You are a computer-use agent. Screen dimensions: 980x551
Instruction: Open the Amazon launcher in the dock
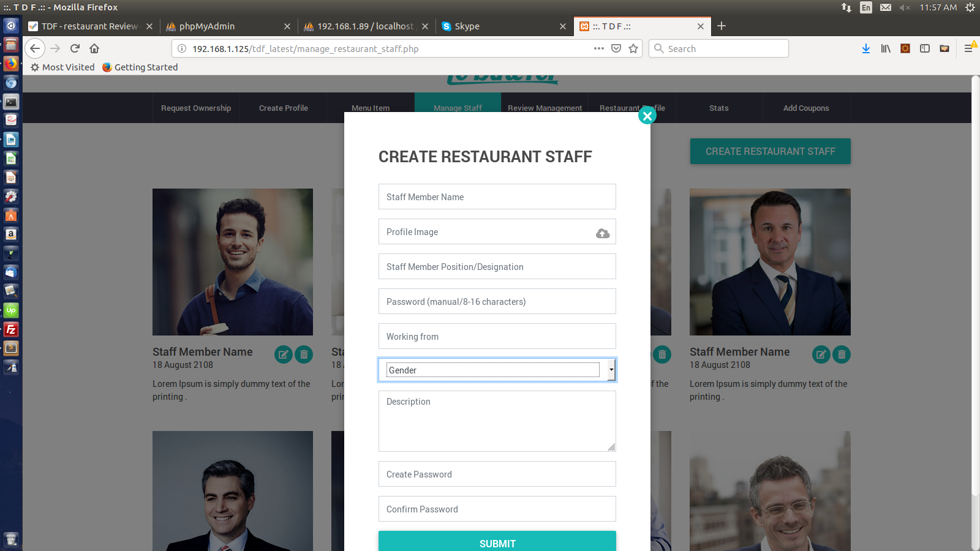coord(11,234)
